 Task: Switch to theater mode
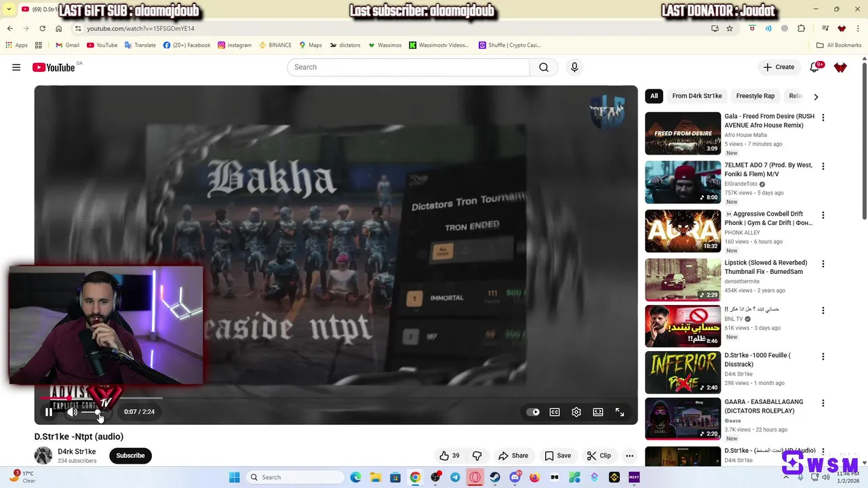pyautogui.click(x=598, y=411)
